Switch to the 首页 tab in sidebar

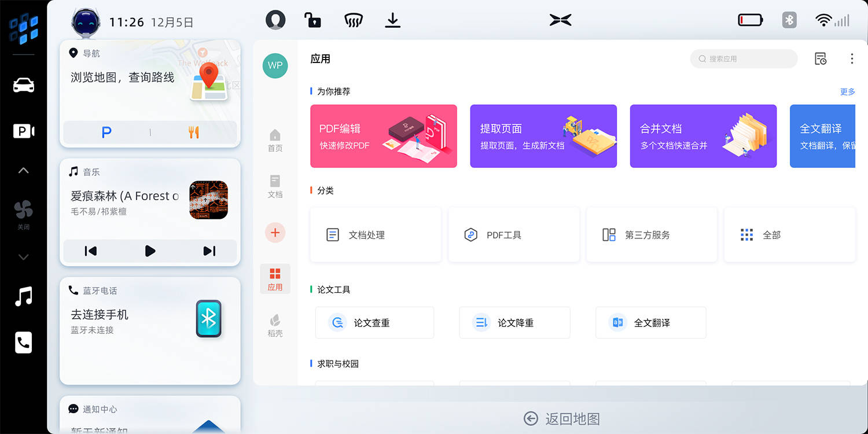click(275, 139)
